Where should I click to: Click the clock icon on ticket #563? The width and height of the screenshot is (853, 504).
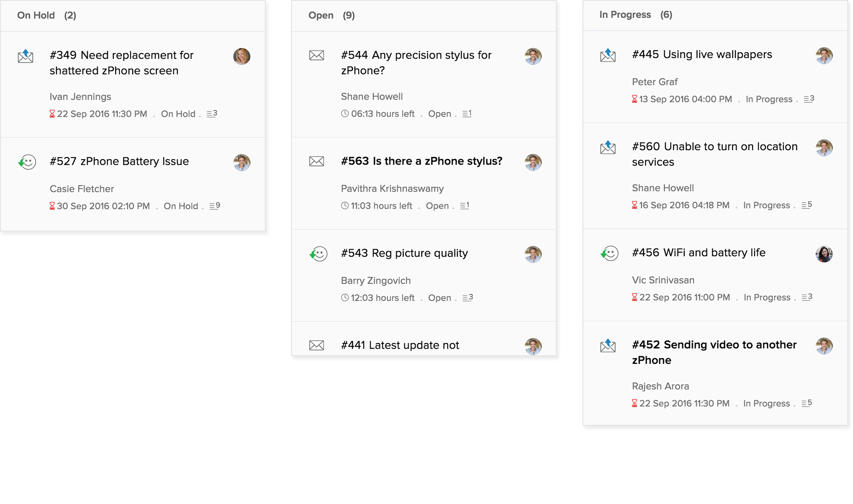coord(345,206)
